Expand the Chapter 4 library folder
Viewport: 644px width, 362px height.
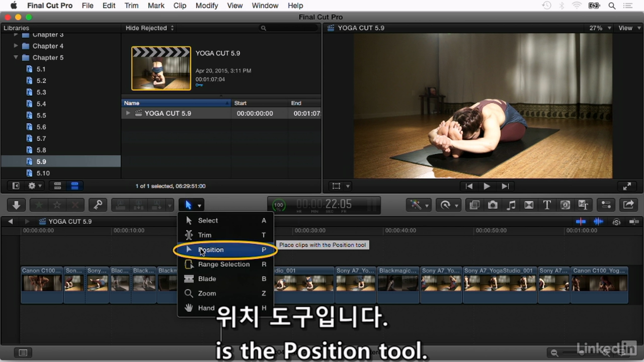pos(16,46)
